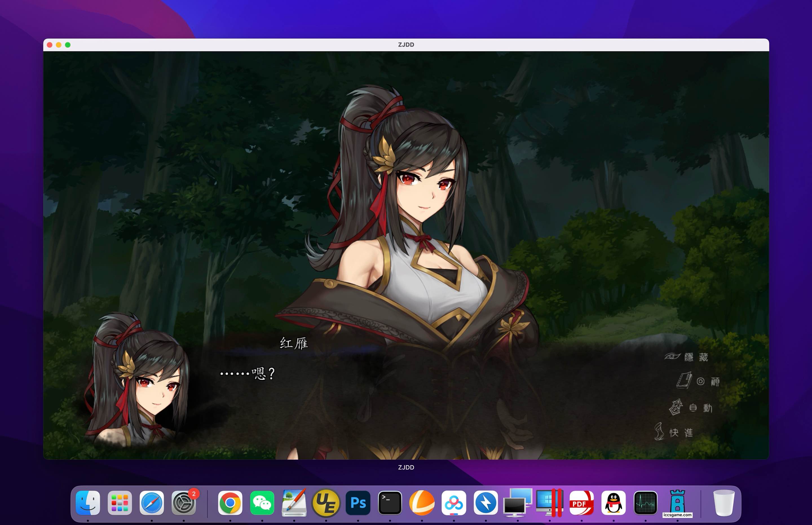Advance dialogue by clicking "……嗯？" text
The image size is (812, 525).
pos(248,374)
